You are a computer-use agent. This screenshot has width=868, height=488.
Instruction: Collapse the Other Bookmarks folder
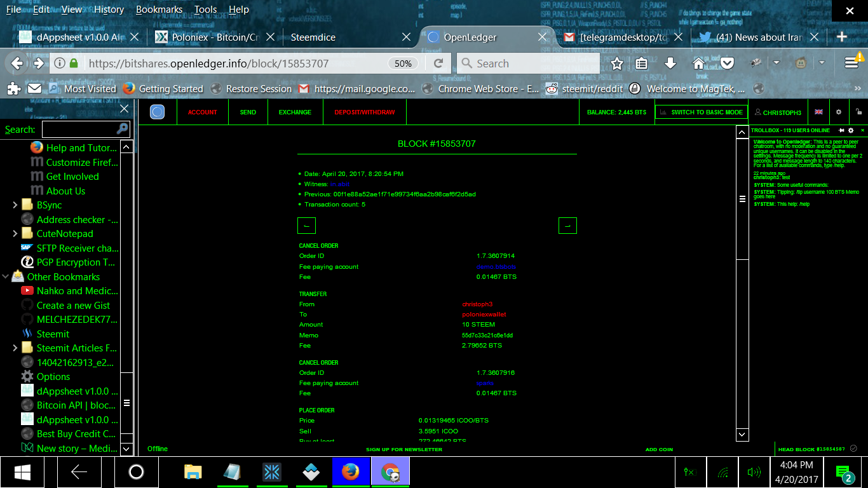6,276
